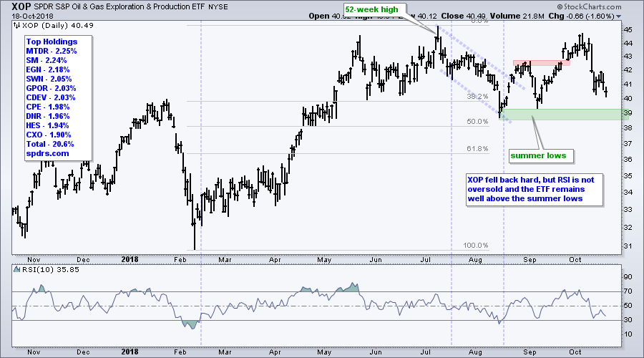The width and height of the screenshot is (644, 358).
Task: Click the RSI 30 level axis label
Action: point(628,320)
